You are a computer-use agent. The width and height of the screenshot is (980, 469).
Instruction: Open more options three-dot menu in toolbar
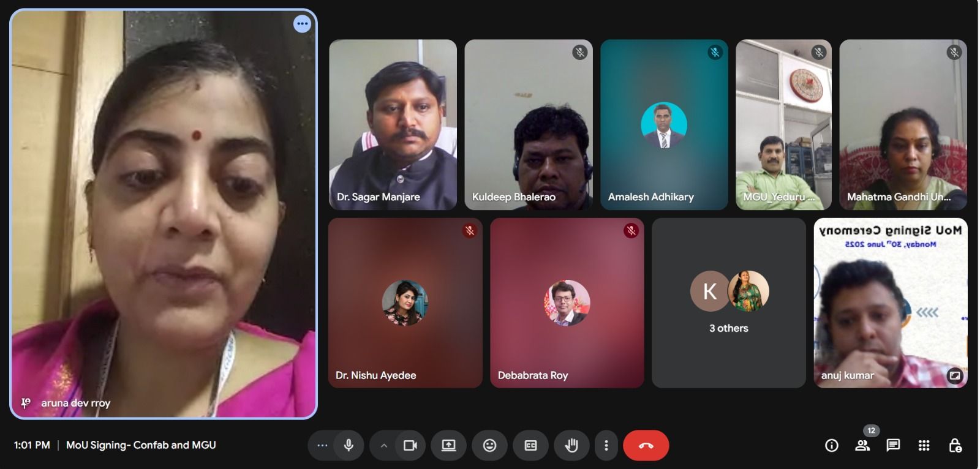point(606,446)
